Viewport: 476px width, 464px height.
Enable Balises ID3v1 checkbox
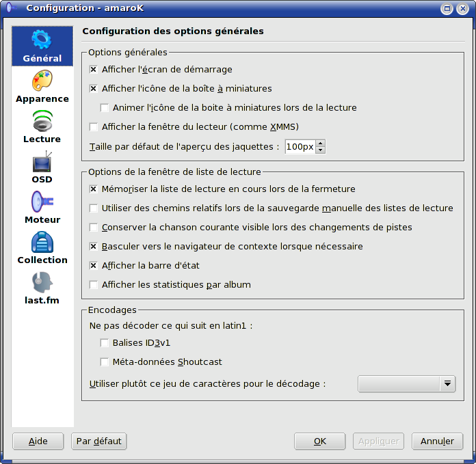point(105,343)
